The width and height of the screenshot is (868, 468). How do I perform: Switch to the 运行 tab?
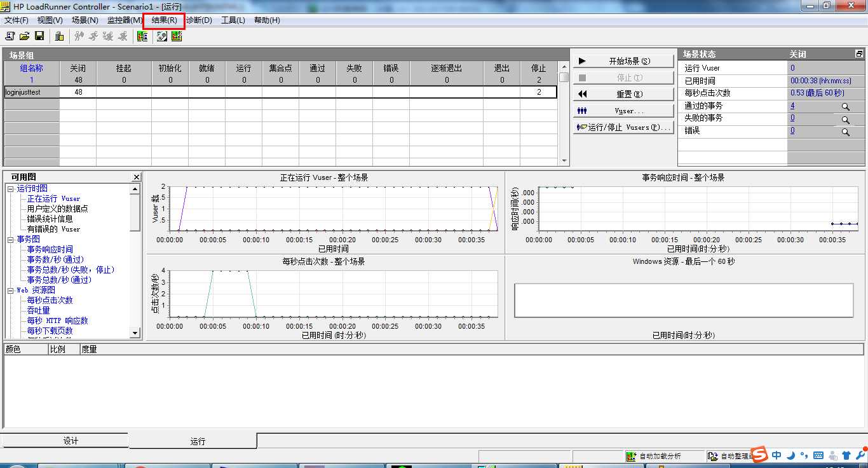click(198, 441)
